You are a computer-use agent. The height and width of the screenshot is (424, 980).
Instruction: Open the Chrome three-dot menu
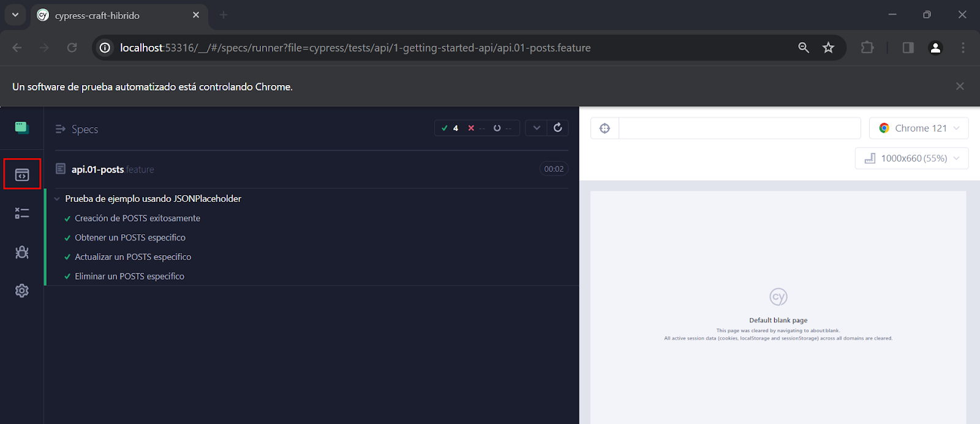[x=963, y=48]
